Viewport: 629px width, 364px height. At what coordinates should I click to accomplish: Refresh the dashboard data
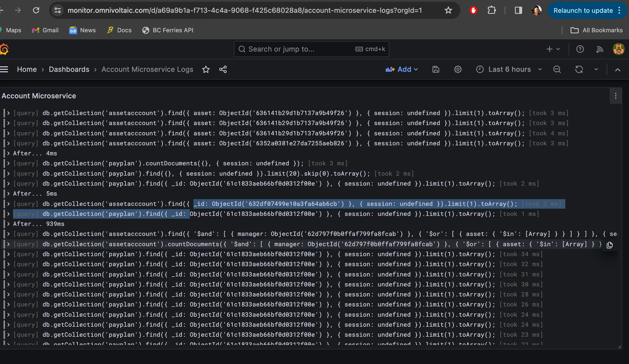point(579,69)
